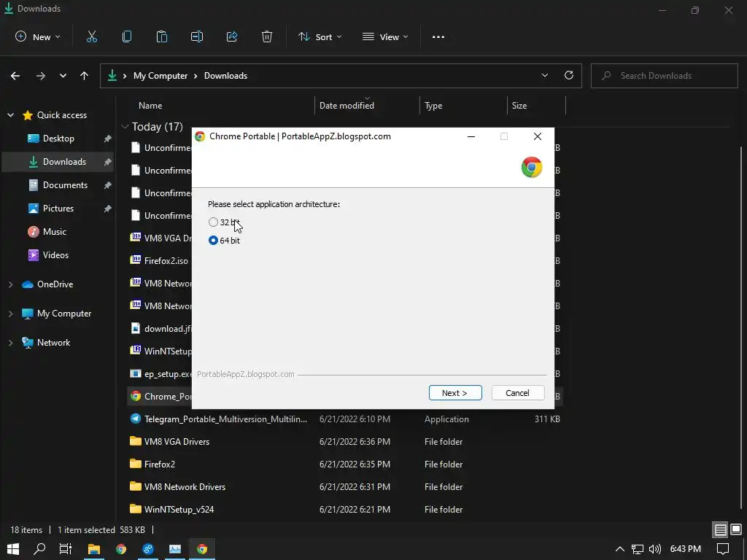
Task: Click the Paste clipboard icon
Action: [x=161, y=36]
